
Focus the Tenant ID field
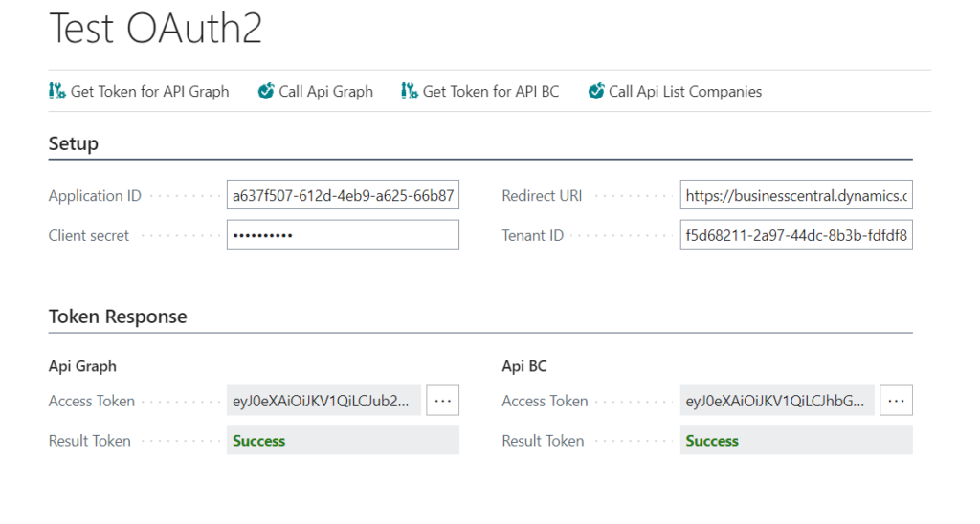point(796,235)
